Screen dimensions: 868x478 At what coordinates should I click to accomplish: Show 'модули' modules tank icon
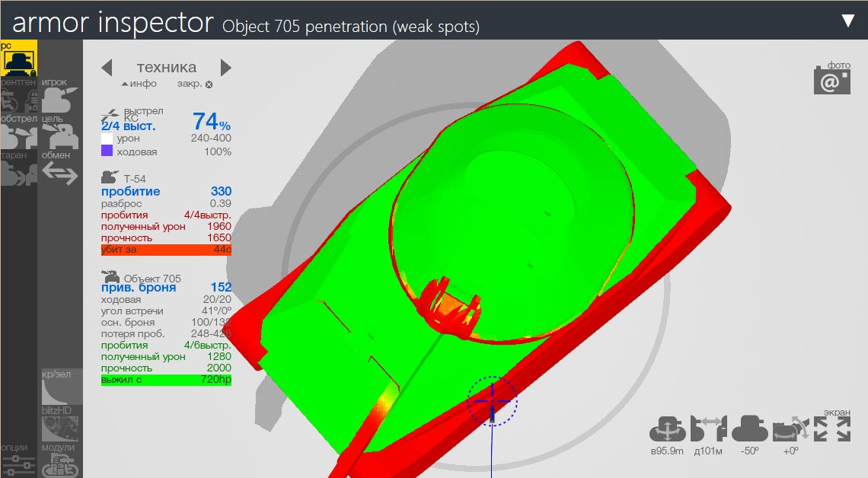pyautogui.click(x=60, y=466)
